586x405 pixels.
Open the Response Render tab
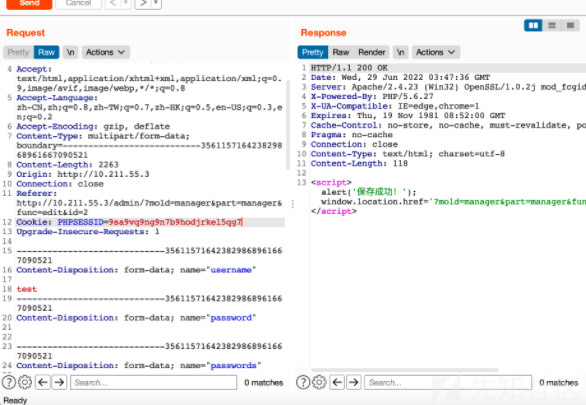(x=371, y=52)
